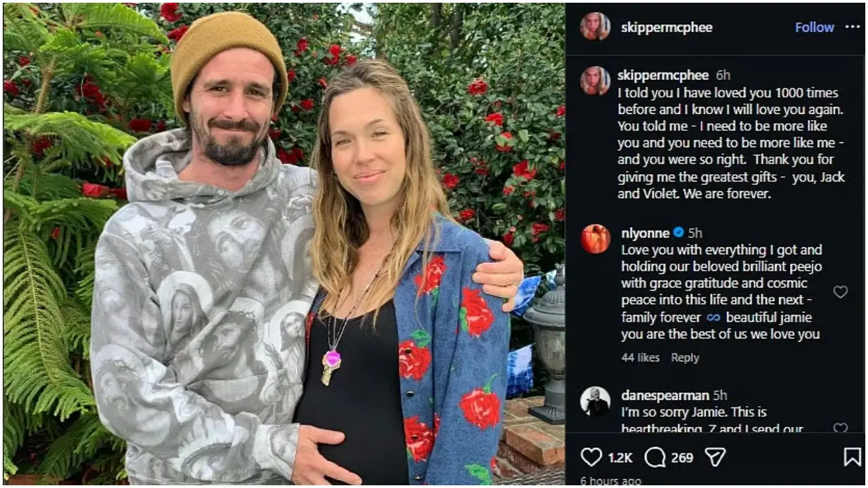
Task: Open nlyonne's profile avatar
Action: (595, 239)
